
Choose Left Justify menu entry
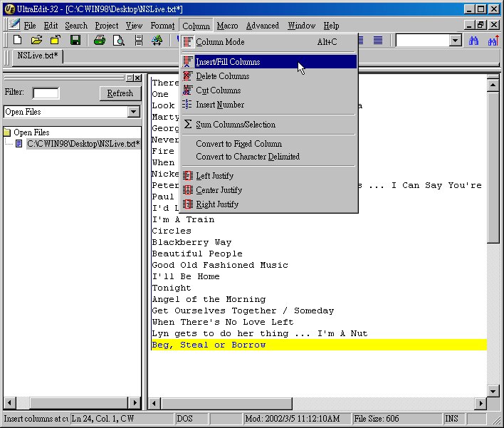coord(268,176)
